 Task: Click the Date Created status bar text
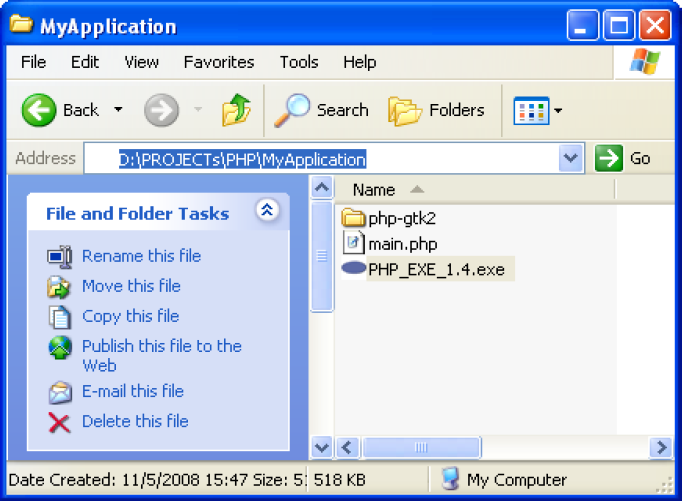pos(157,480)
